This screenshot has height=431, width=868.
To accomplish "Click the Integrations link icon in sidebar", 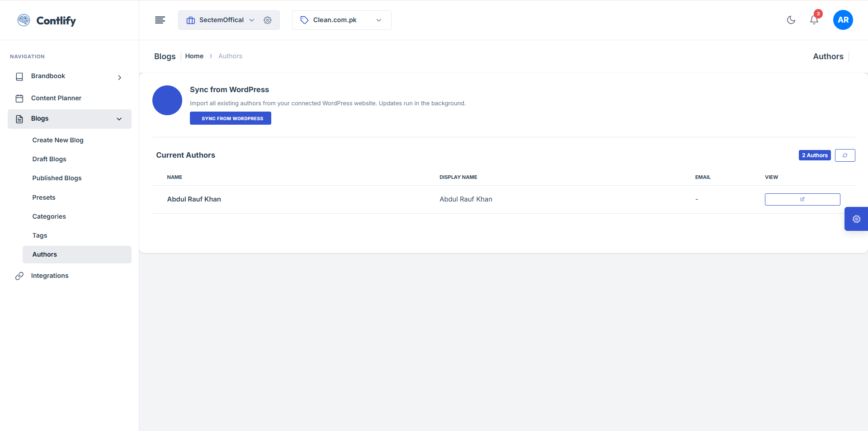I will pos(19,276).
